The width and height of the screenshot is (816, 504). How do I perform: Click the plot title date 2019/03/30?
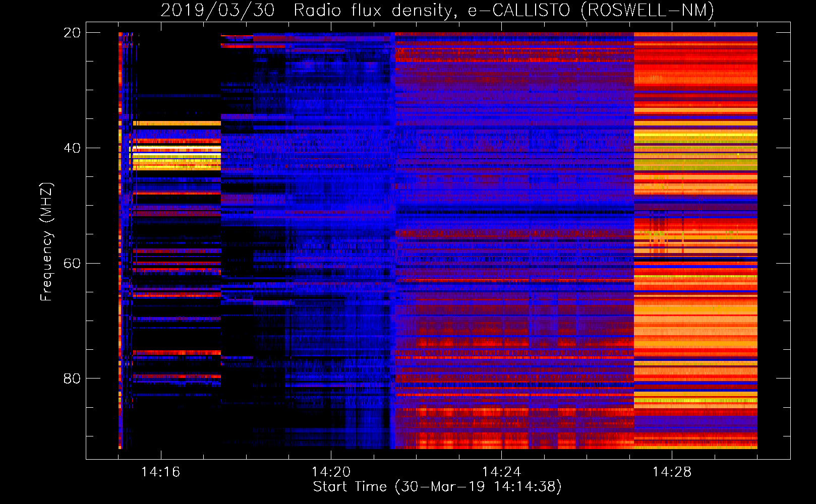tap(217, 11)
